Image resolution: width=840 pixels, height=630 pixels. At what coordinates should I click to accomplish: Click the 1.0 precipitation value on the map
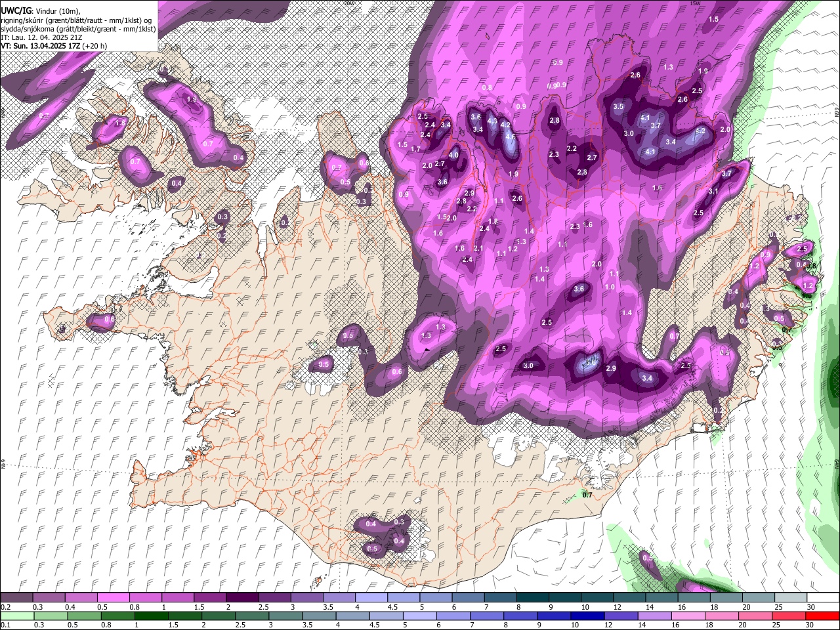(610, 287)
